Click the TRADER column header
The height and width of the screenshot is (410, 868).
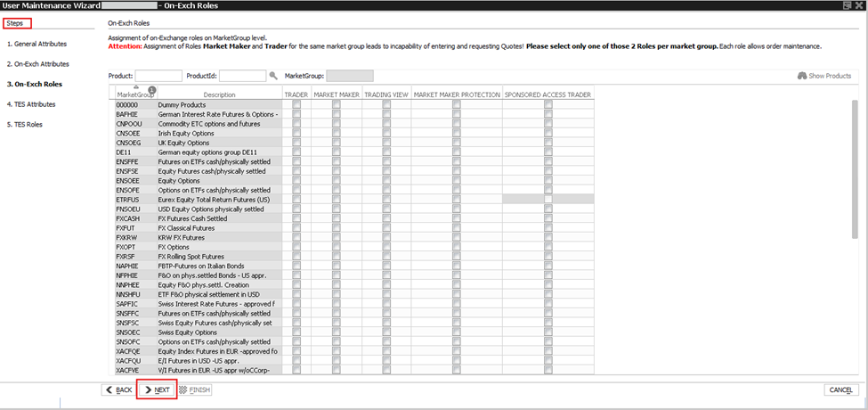tap(296, 94)
